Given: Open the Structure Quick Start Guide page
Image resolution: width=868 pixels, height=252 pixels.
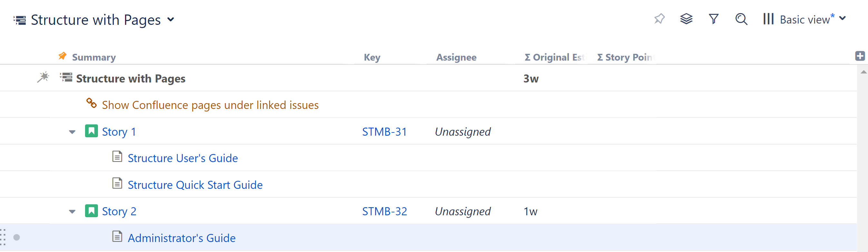Looking at the screenshot, I should [195, 184].
